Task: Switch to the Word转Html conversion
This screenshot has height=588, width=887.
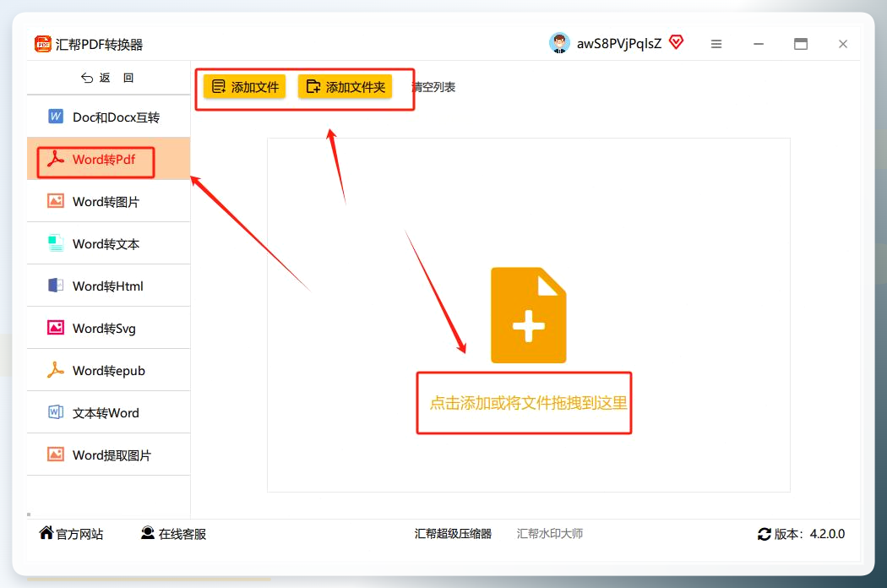Action: (x=109, y=286)
